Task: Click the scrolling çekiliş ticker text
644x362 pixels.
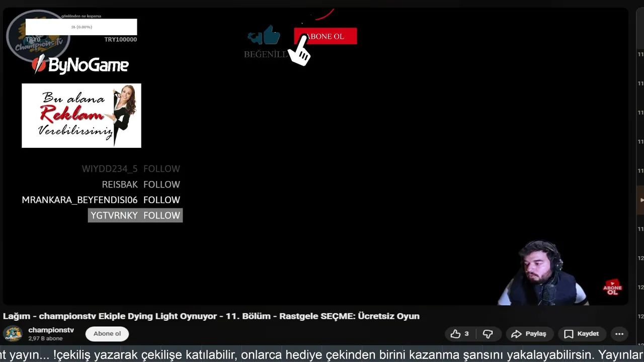Action: (x=322, y=355)
